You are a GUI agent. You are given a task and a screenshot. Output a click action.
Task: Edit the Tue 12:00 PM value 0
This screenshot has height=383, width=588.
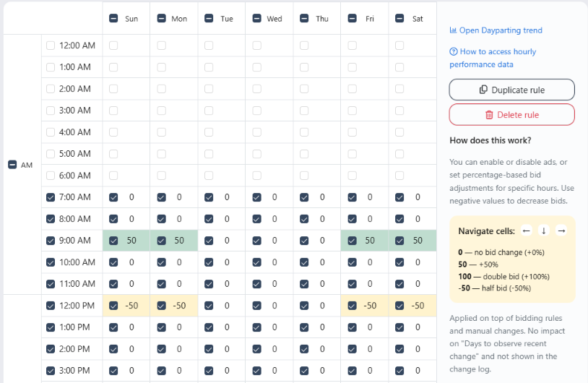click(227, 306)
